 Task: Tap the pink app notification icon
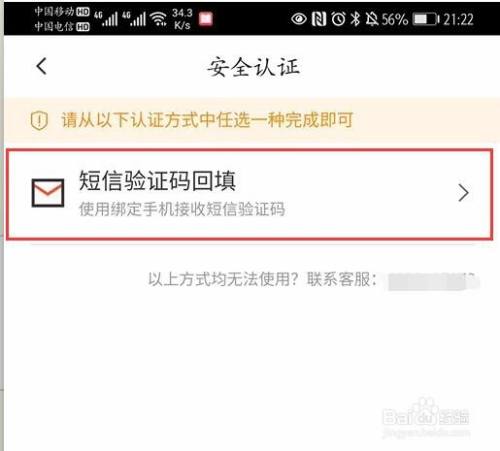click(x=206, y=19)
